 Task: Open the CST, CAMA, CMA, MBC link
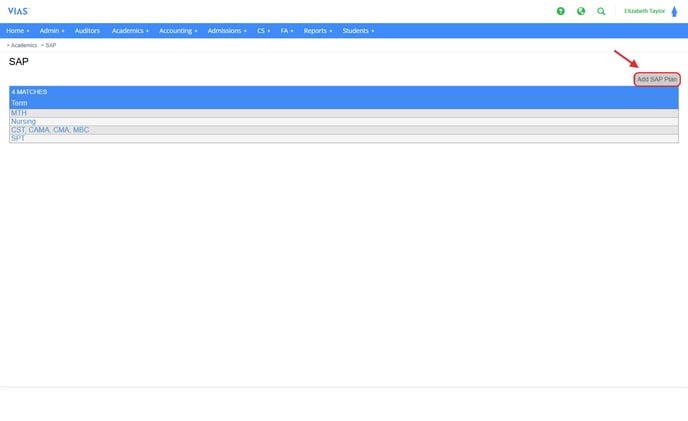(x=50, y=130)
